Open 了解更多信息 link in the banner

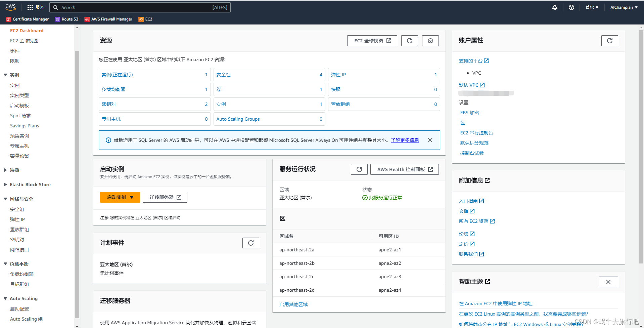(404, 140)
